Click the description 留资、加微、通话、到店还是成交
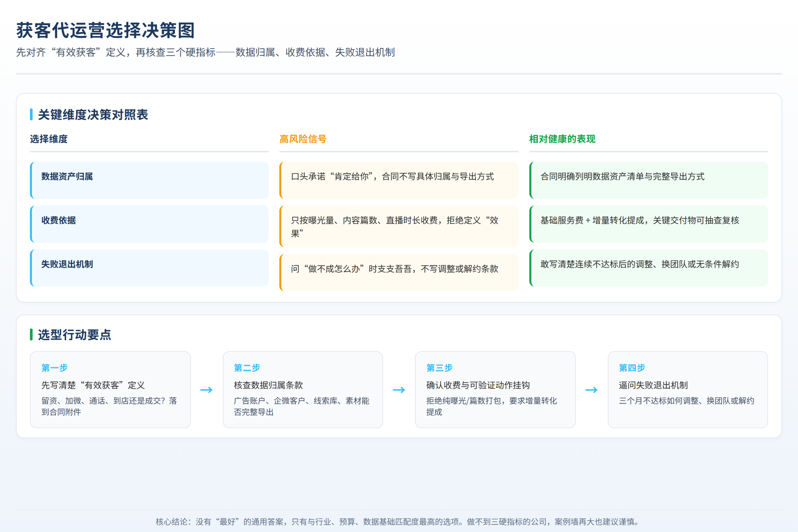798x532 pixels. click(109, 406)
